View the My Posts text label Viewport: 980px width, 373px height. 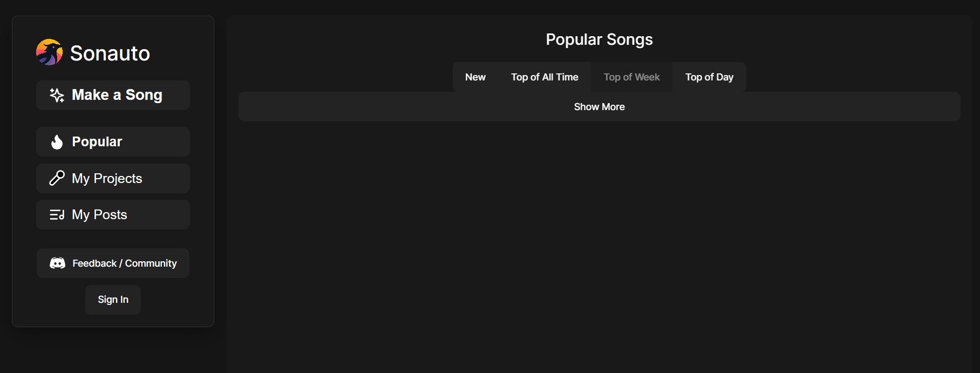(x=99, y=215)
